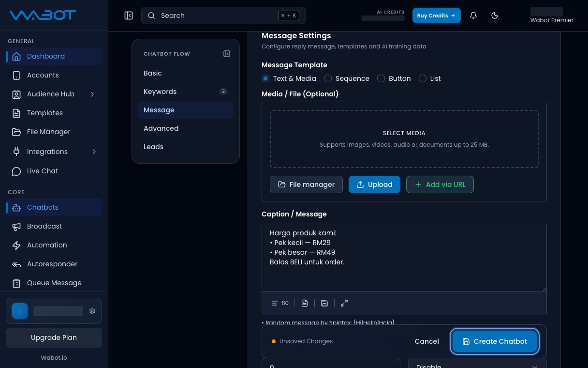
Task: Click the Unsaved Changes status text
Action: 306,341
